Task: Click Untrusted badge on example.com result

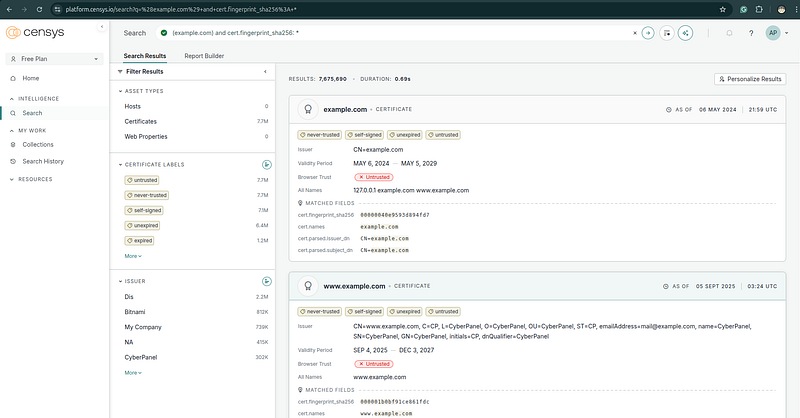Action: point(373,177)
